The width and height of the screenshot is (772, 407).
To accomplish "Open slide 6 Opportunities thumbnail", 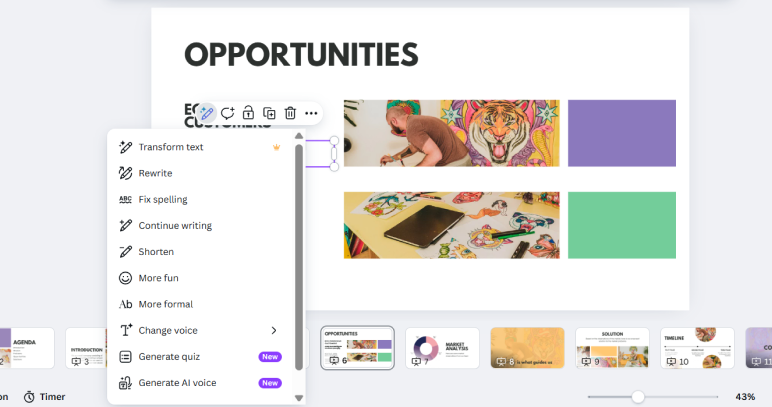I will (x=357, y=348).
